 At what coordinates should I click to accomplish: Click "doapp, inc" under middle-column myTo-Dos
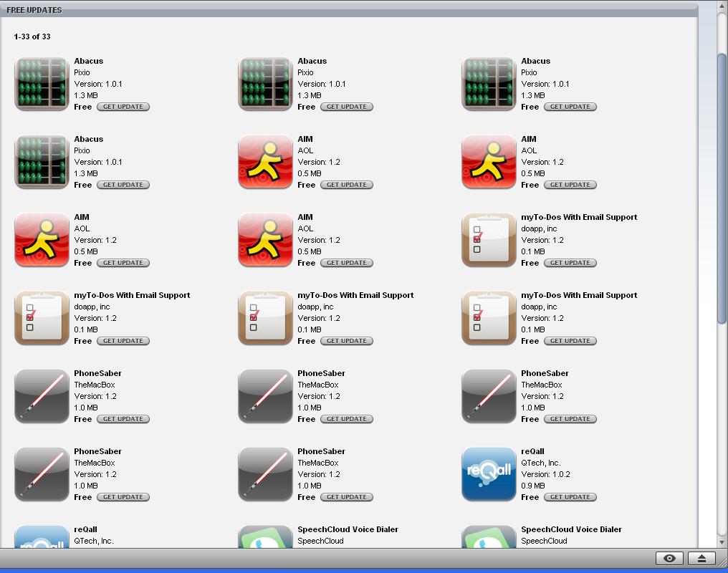click(315, 307)
